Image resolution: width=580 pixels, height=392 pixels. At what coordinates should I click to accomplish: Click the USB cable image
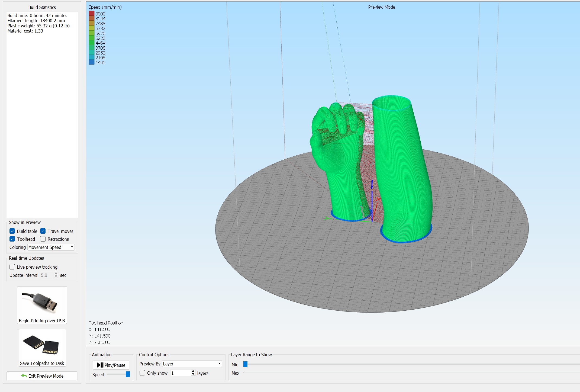[40, 302]
